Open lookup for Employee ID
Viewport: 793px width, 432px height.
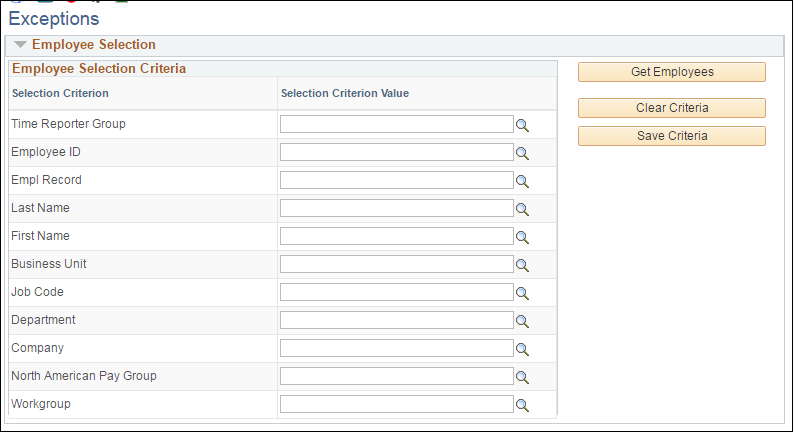pos(522,153)
